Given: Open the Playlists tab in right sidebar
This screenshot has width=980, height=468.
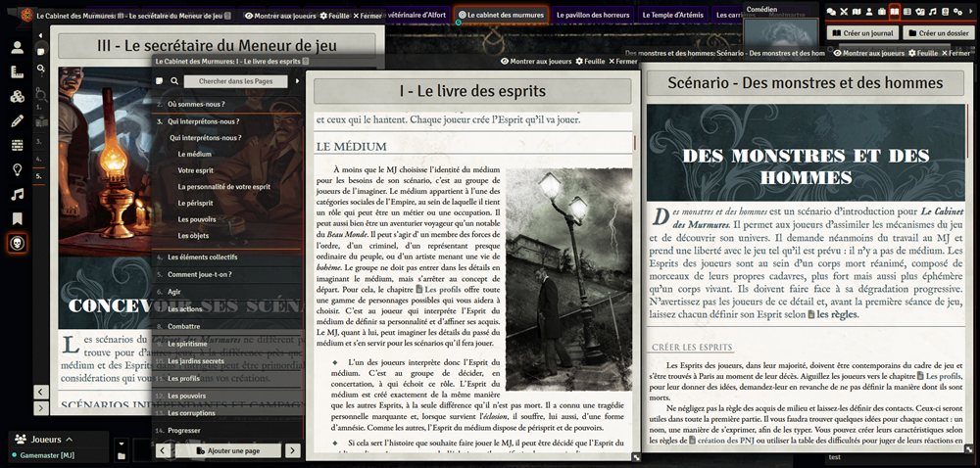Looking at the screenshot, I should pos(932,12).
